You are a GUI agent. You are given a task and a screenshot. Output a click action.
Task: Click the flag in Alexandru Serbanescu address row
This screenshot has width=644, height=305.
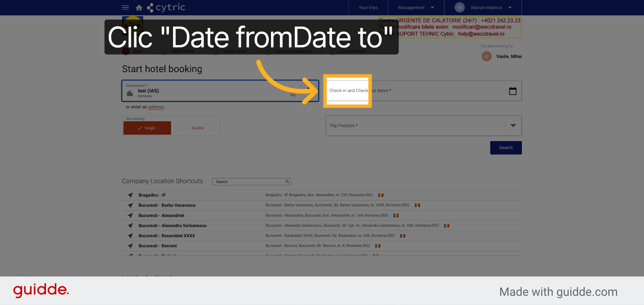(x=446, y=226)
